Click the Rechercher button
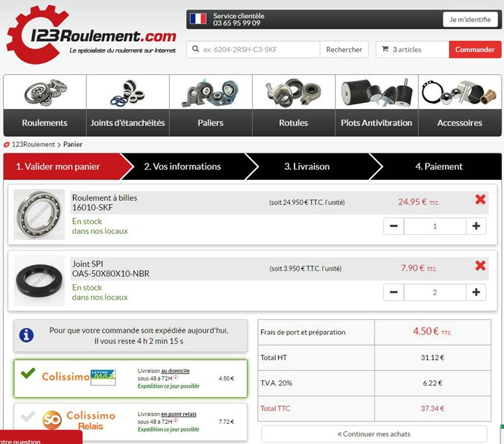504x444 pixels. (344, 49)
